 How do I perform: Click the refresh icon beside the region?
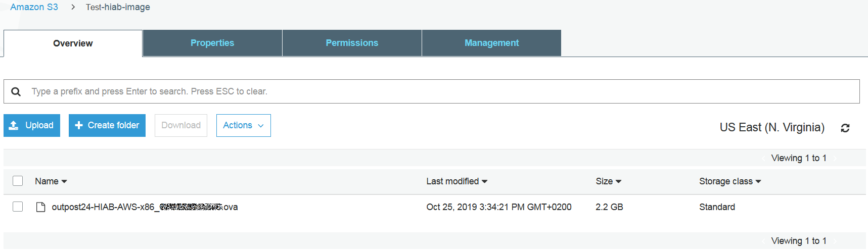pyautogui.click(x=845, y=128)
